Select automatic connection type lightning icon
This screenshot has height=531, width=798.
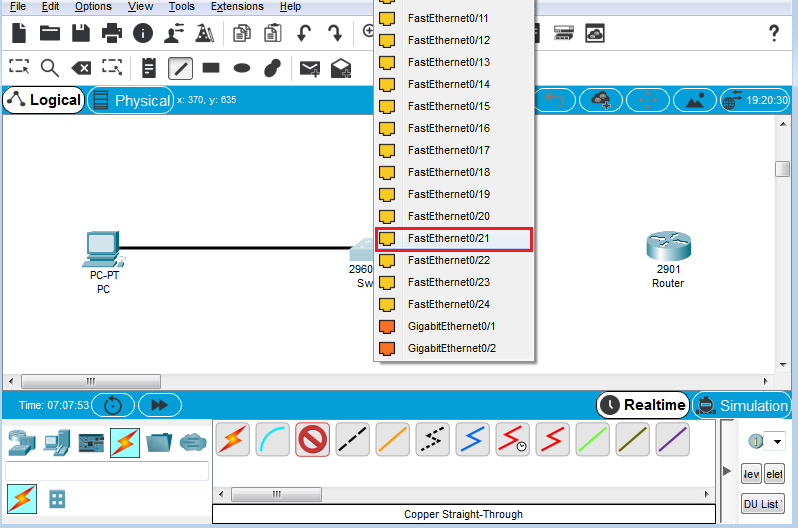pyautogui.click(x=232, y=439)
